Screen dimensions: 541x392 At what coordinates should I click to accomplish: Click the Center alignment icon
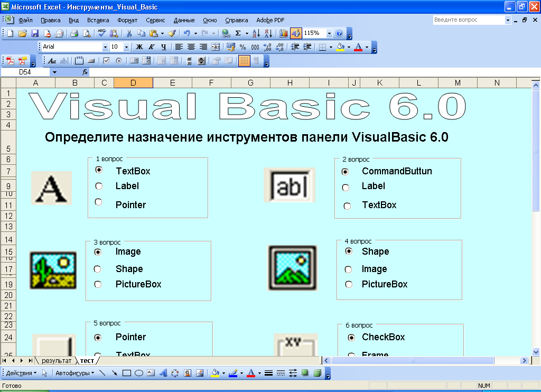(x=191, y=47)
